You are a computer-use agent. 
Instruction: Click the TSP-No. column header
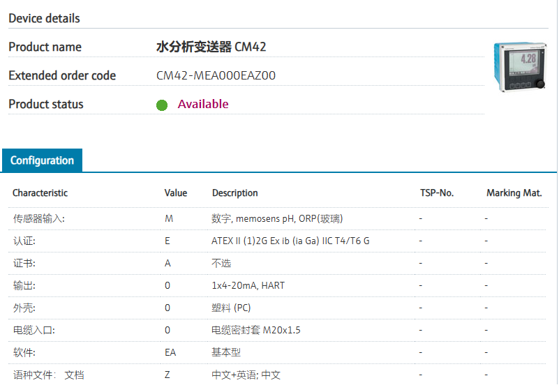point(437,193)
